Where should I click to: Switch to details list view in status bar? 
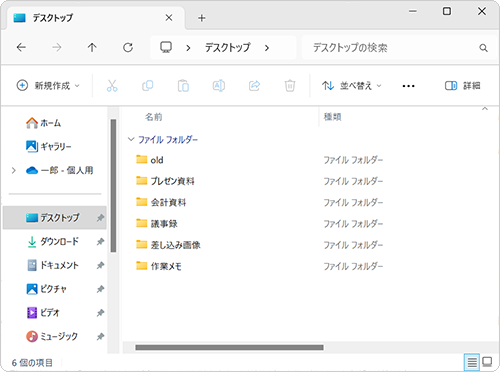pyautogui.click(x=472, y=362)
